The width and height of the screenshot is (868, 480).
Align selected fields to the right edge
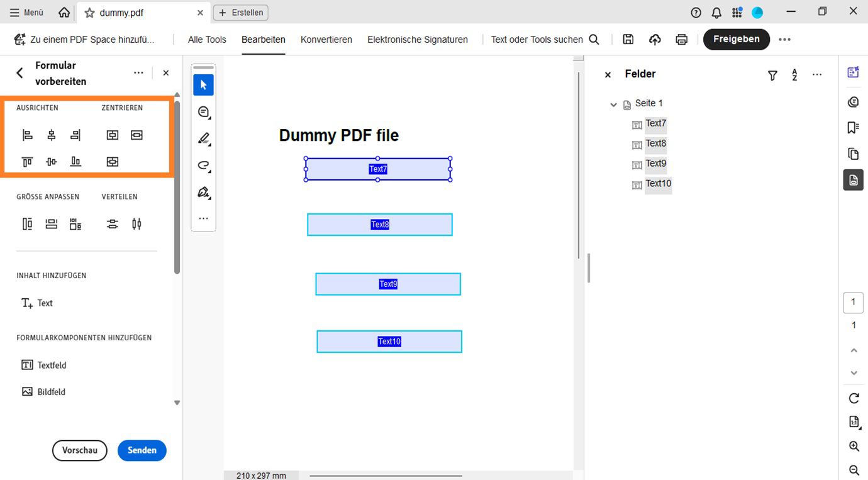[75, 135]
